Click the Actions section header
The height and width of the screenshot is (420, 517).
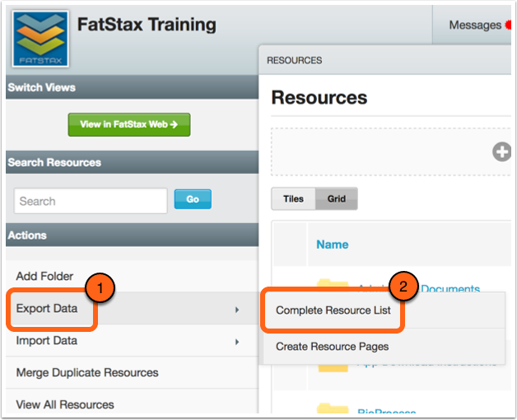[132, 236]
